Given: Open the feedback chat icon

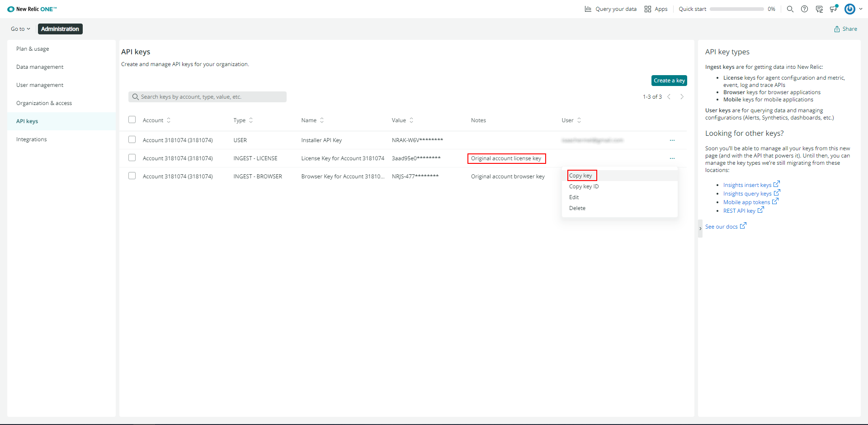Looking at the screenshot, I should (x=819, y=9).
